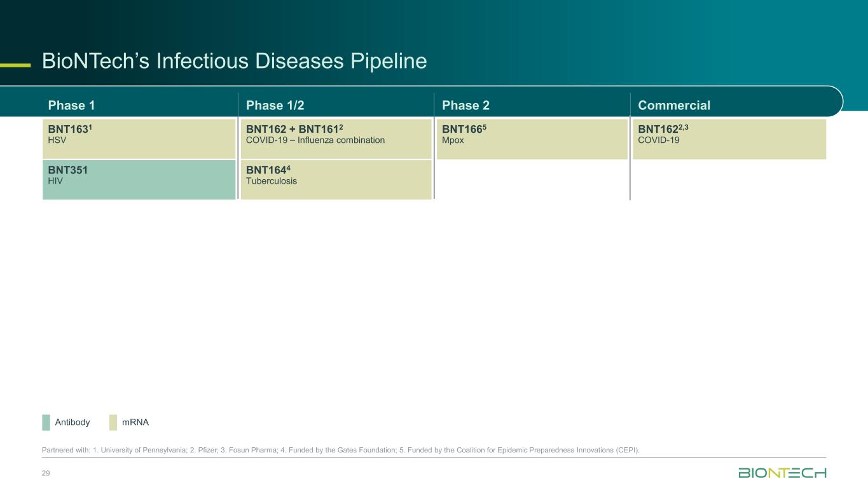This screenshot has width=868, height=488.
Task: Click the 'HSV' indication text
Action: (57, 140)
